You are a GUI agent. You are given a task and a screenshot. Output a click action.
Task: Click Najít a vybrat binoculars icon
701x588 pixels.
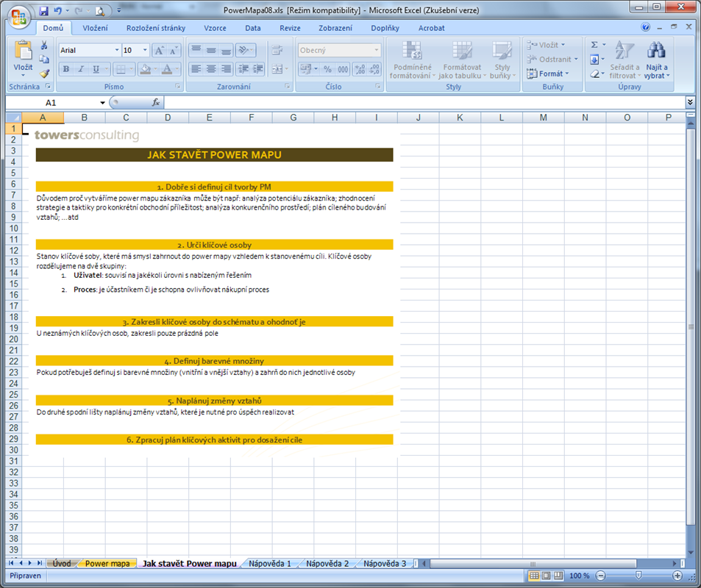coord(656,60)
